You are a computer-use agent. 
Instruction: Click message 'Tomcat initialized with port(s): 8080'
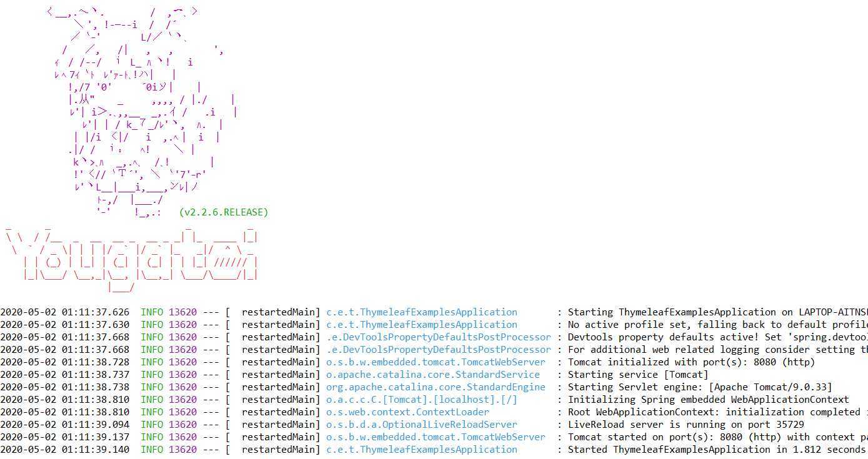click(x=691, y=362)
